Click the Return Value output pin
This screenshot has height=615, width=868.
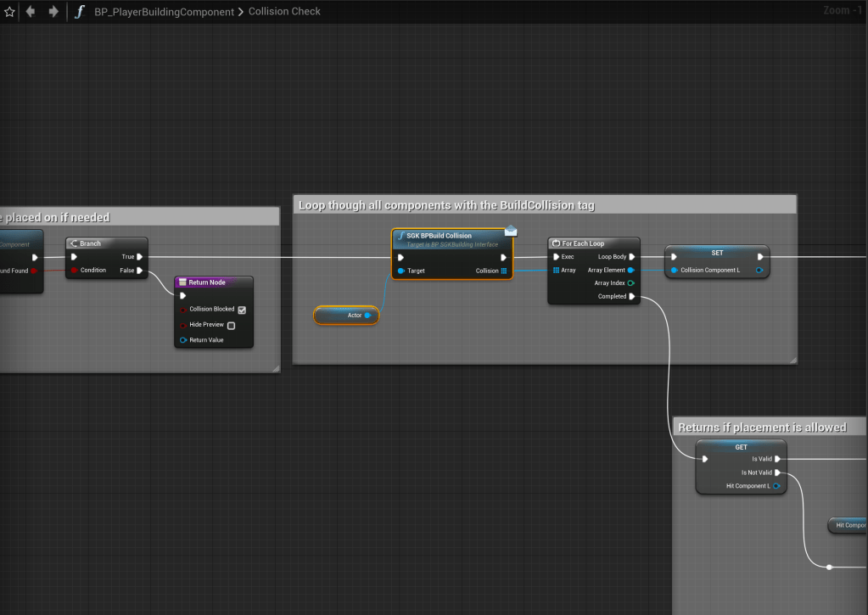(182, 340)
